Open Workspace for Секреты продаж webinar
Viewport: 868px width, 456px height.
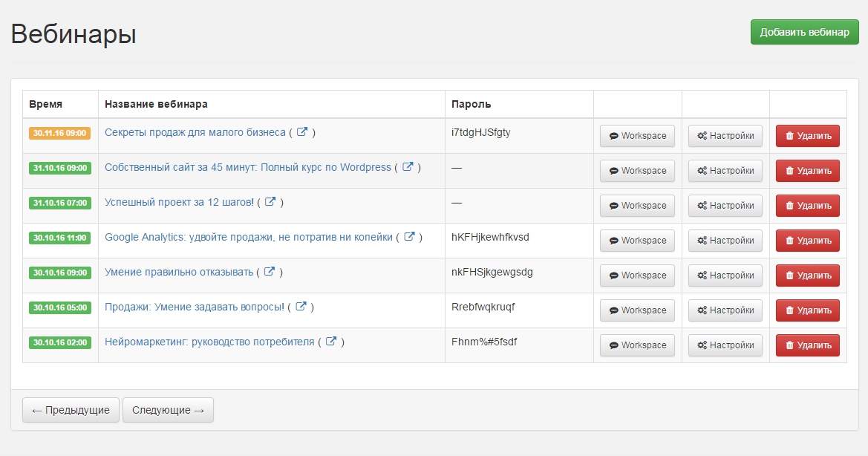pyautogui.click(x=637, y=136)
